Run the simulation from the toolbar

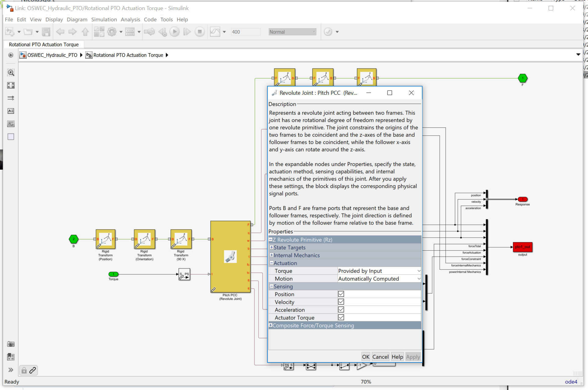(x=174, y=31)
